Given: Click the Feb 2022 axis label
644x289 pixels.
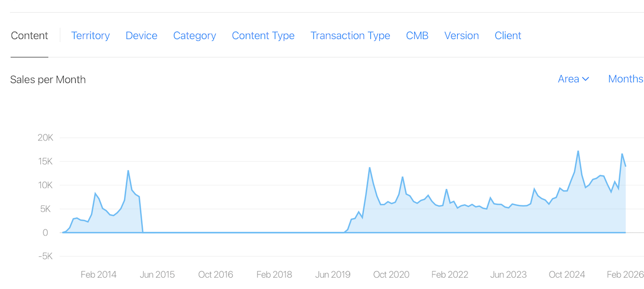Looking at the screenshot, I should point(450,275).
